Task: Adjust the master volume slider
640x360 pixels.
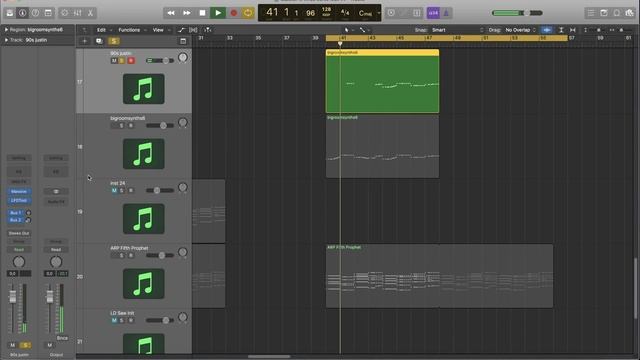Action: (x=518, y=13)
